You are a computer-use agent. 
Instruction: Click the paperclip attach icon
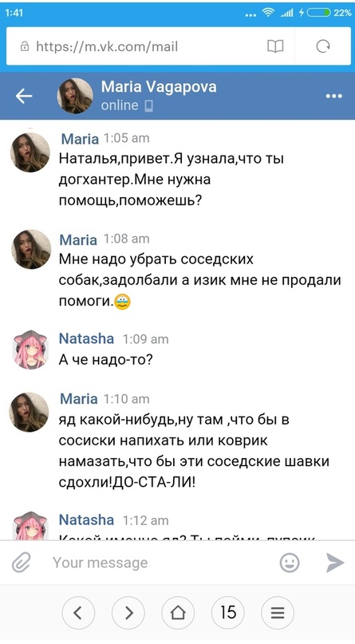(x=22, y=563)
